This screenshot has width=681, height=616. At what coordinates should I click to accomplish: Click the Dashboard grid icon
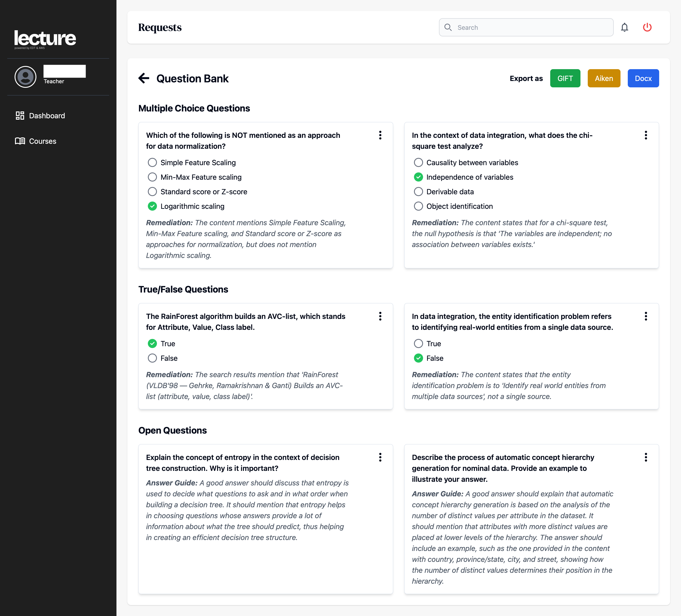[20, 116]
